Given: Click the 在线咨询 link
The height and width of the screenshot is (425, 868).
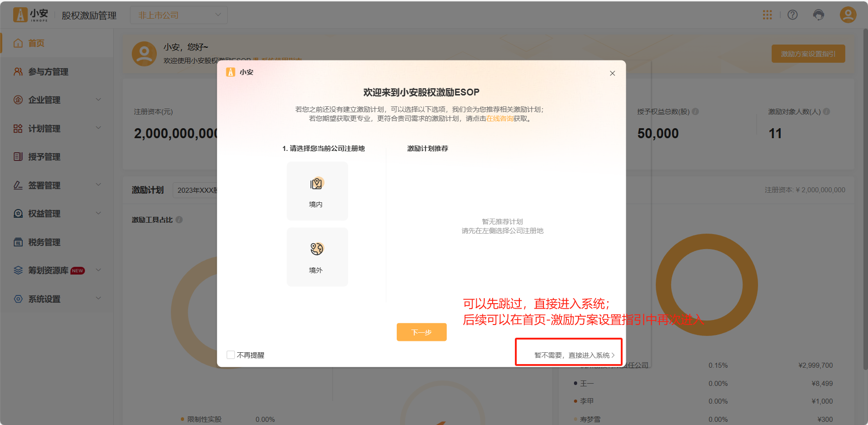Looking at the screenshot, I should 500,119.
